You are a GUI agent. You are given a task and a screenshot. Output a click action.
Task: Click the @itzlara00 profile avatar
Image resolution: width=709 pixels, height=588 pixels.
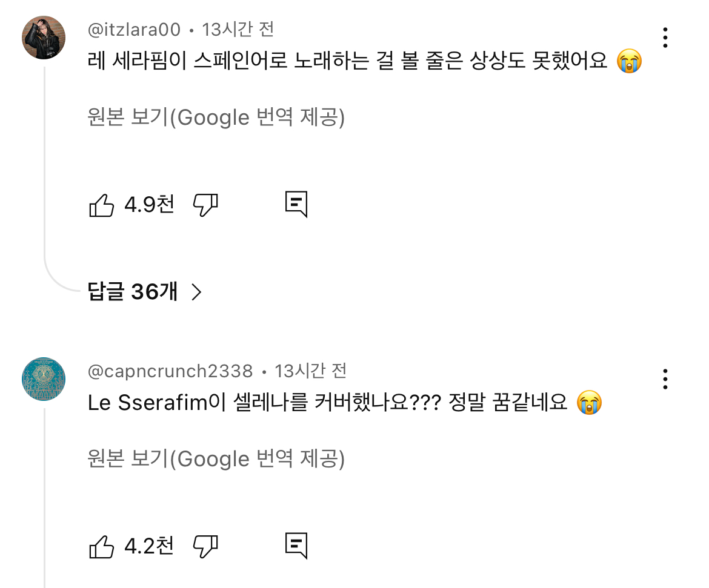[44, 38]
